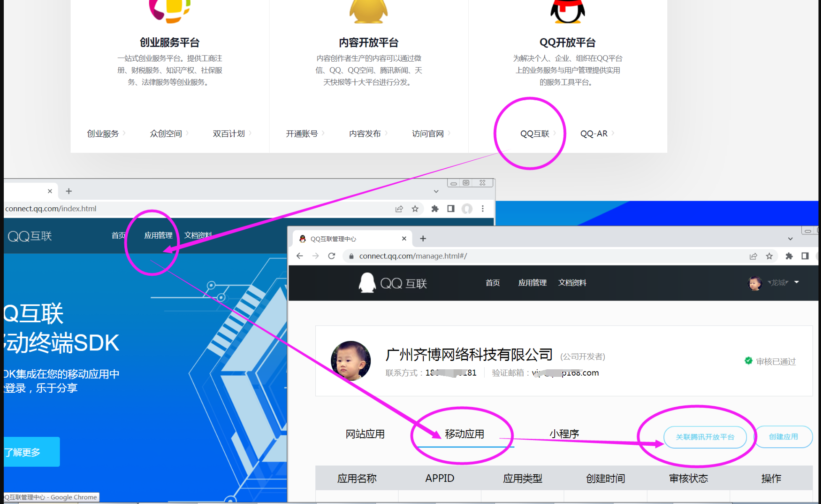
Task: Bookmark star in the front Chrome window
Action: 769,256
